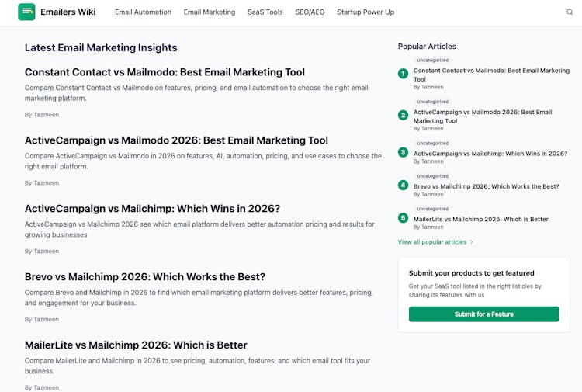
Task: Go to SEO/AEO section
Action: 310,12
